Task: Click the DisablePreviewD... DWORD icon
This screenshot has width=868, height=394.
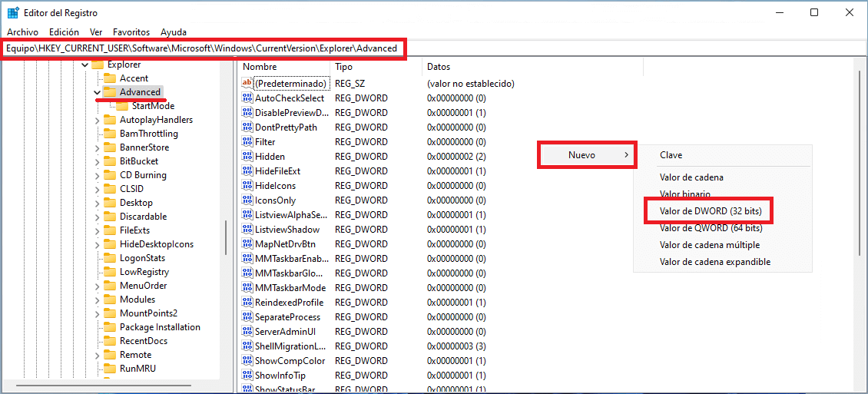Action: click(247, 113)
